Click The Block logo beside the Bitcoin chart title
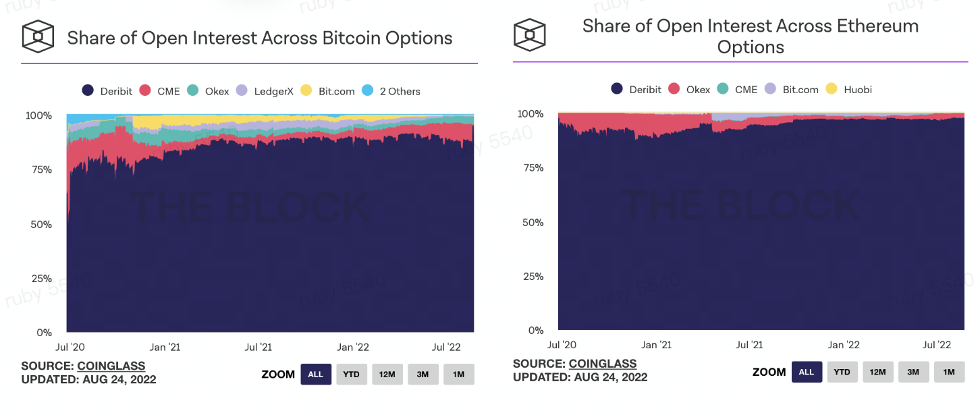Viewport: 980px width, 417px height. pos(38,37)
